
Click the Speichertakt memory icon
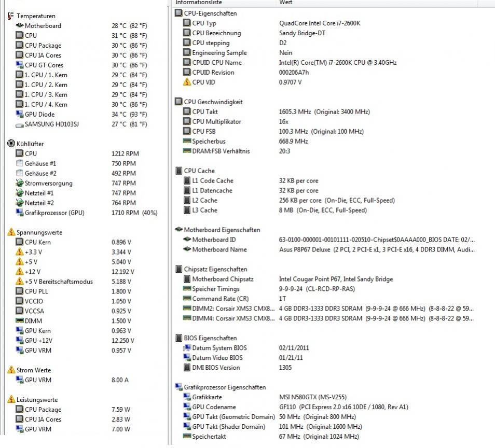click(187, 436)
